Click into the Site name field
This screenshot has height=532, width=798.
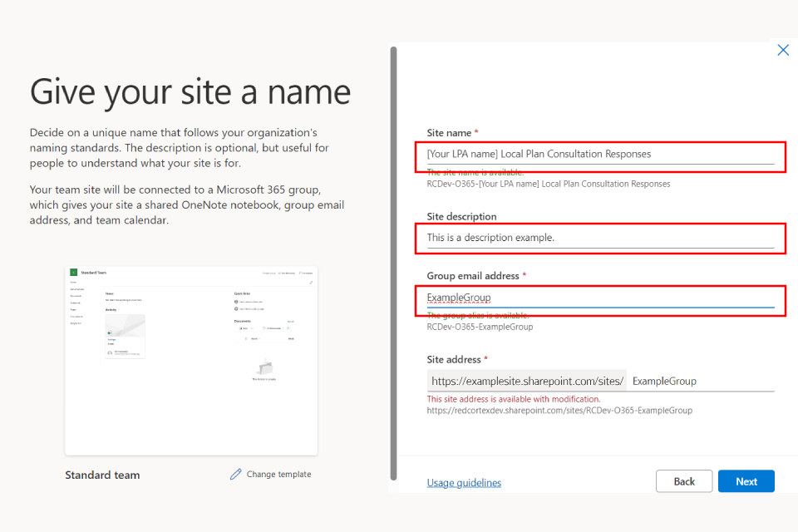[600, 154]
